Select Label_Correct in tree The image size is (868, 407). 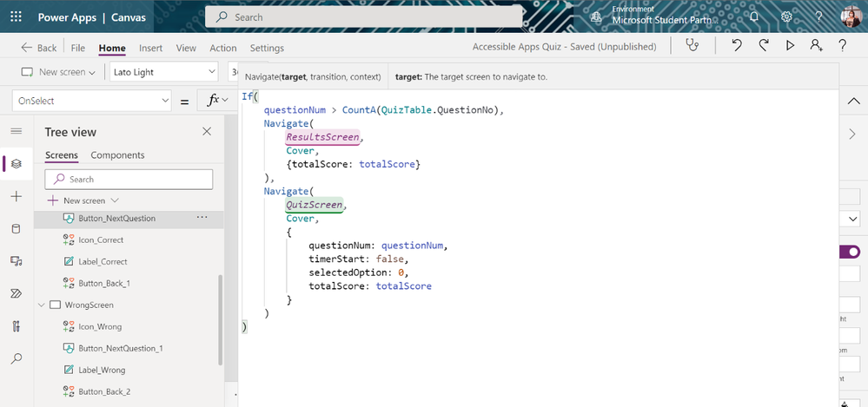tap(103, 261)
